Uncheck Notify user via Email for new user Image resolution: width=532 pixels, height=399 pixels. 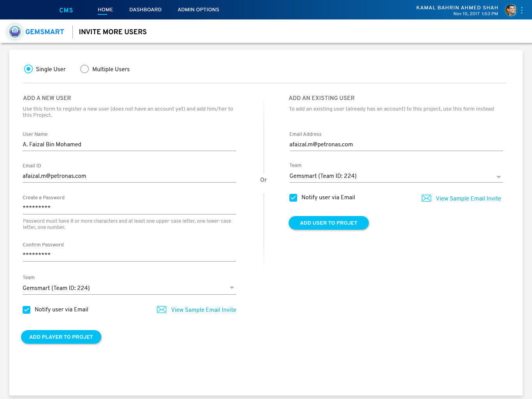point(26,310)
